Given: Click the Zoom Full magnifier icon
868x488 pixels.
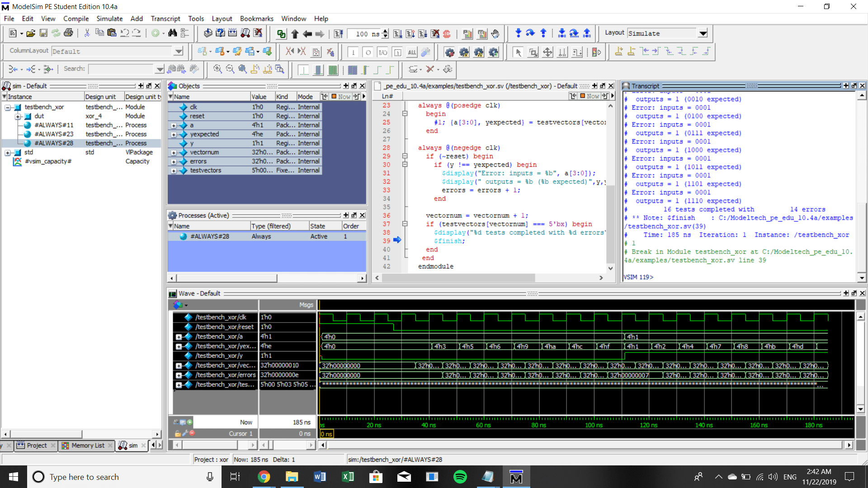Looking at the screenshot, I should click(242, 69).
